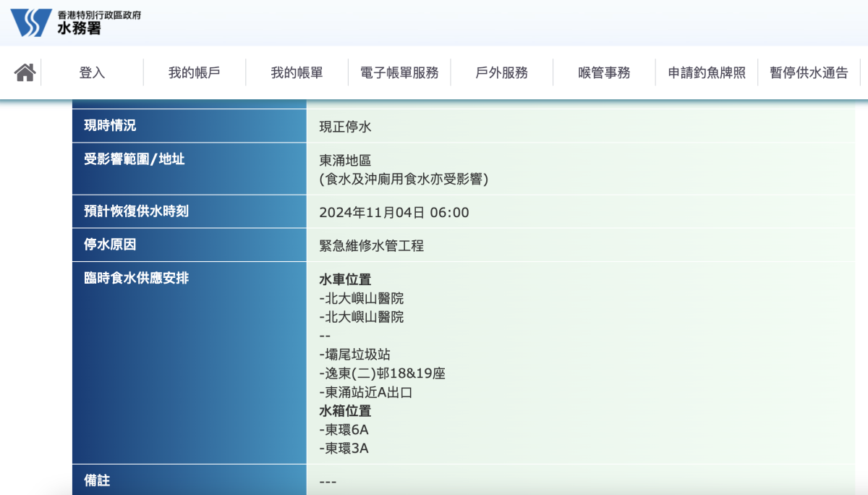868x495 pixels.
Task: Click the 水車位置 heading text
Action: click(x=345, y=280)
